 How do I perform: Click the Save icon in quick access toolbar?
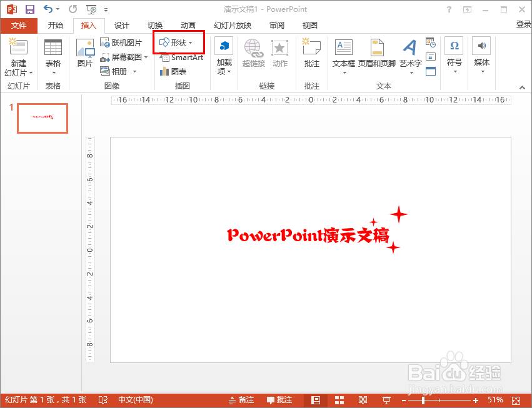click(30, 9)
